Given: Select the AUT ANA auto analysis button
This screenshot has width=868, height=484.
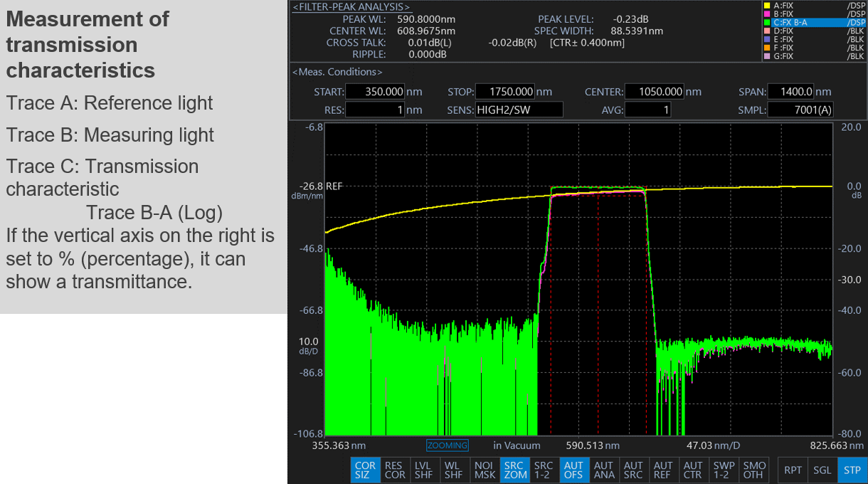Looking at the screenshot, I should coord(603,470).
